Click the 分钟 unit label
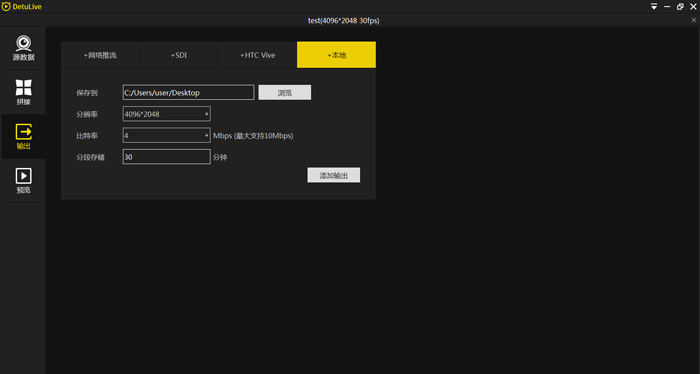Viewport: 700px width, 374px height. [220, 157]
